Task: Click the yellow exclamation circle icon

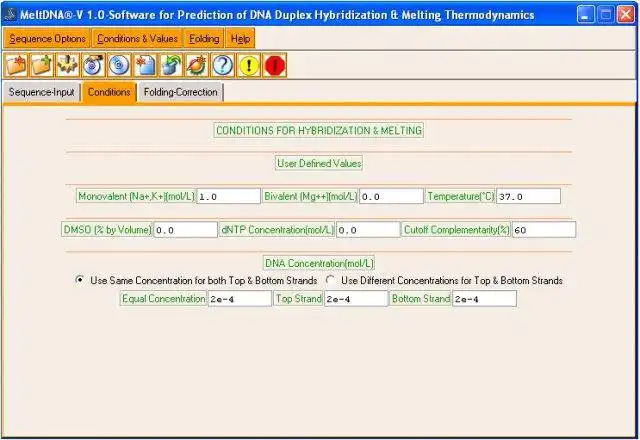Action: click(249, 65)
